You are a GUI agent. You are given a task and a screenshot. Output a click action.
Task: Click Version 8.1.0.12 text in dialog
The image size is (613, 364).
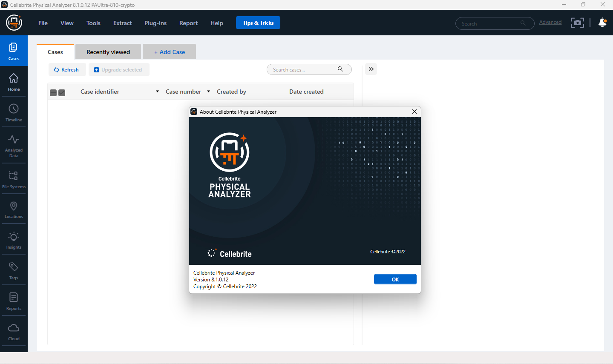coord(211,280)
